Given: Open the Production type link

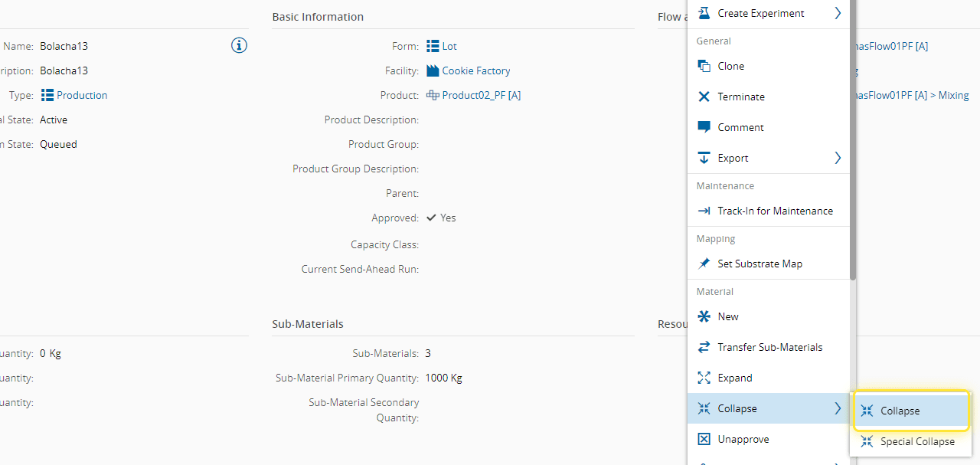Looking at the screenshot, I should [81, 95].
